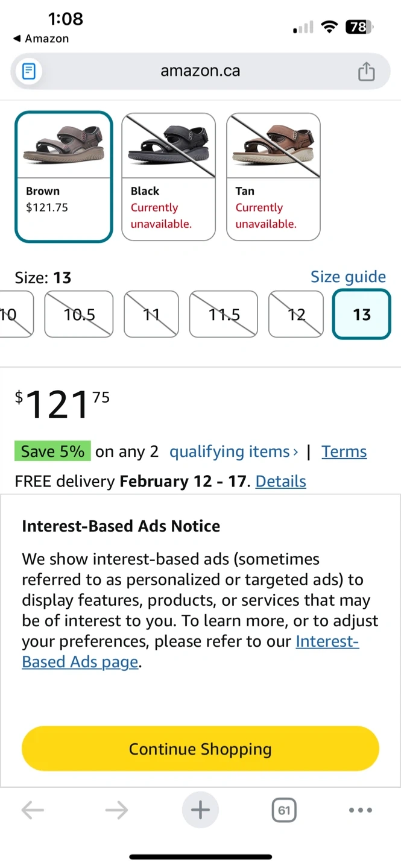Screen dimensions: 401x868
Task: Open the Size guide
Action: click(348, 277)
